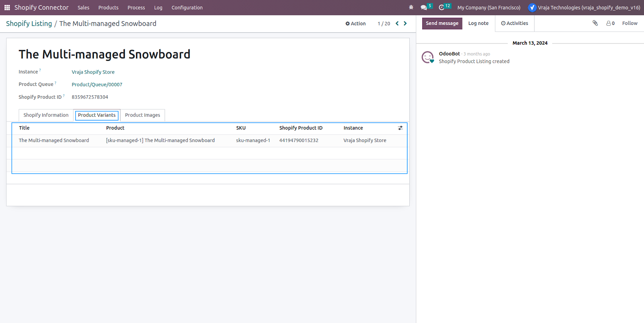Show followers count icon
644x323 pixels.
click(610, 23)
